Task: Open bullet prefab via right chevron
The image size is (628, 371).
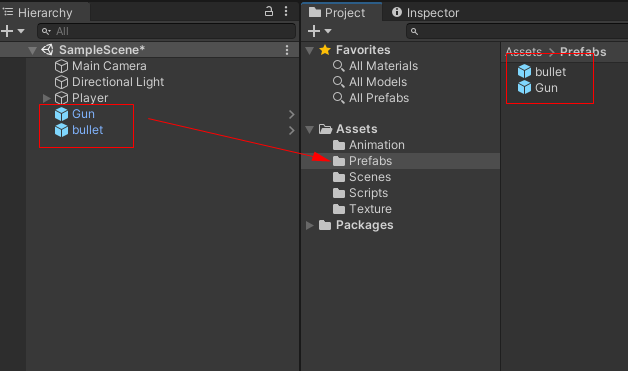Action: [x=292, y=131]
